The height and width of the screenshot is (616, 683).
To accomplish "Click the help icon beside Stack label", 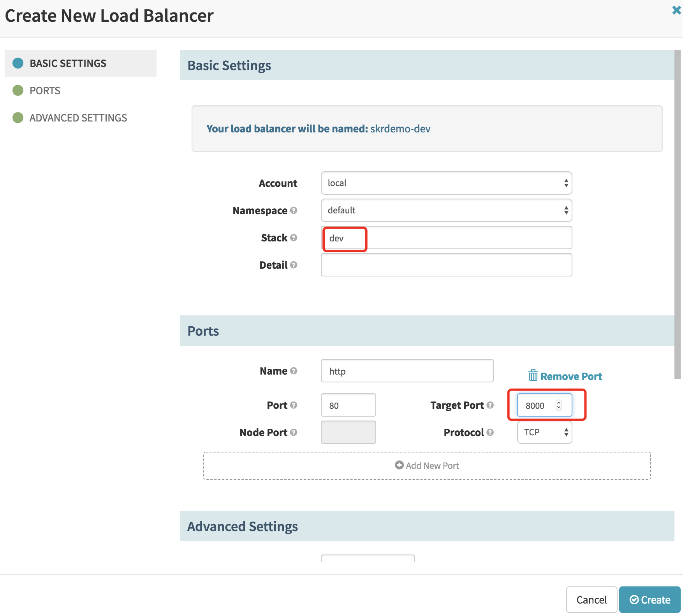I will 294,238.
